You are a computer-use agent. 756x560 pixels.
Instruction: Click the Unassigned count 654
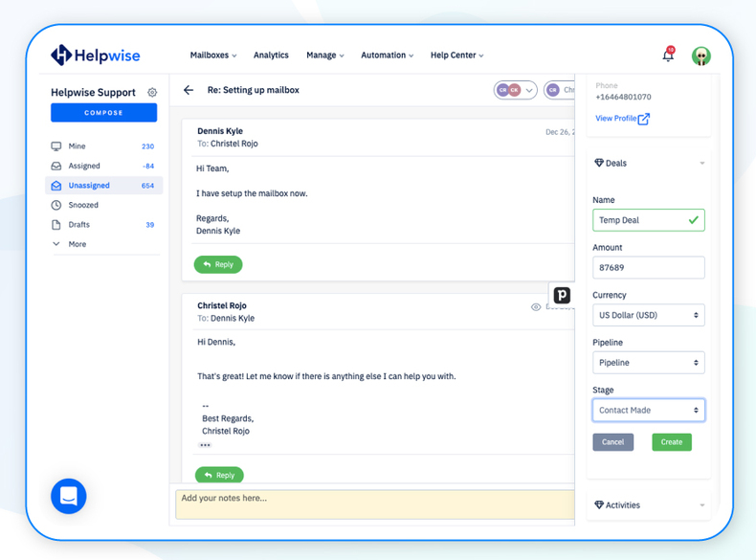pyautogui.click(x=147, y=186)
